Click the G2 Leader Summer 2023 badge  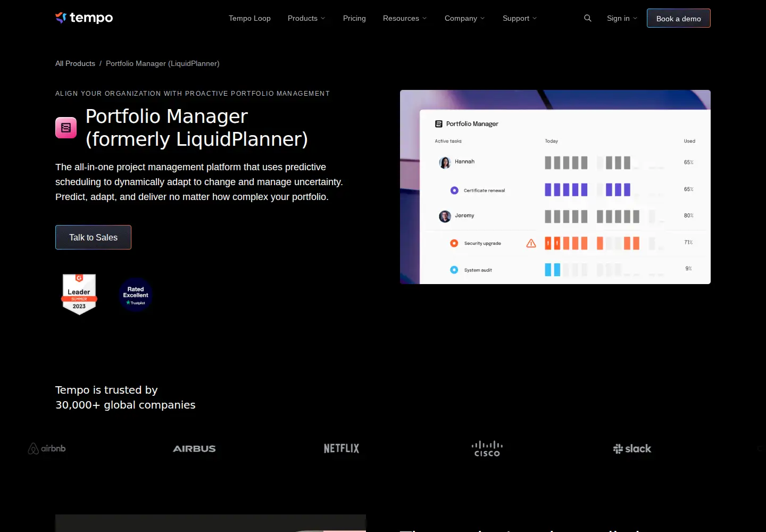[79, 294]
